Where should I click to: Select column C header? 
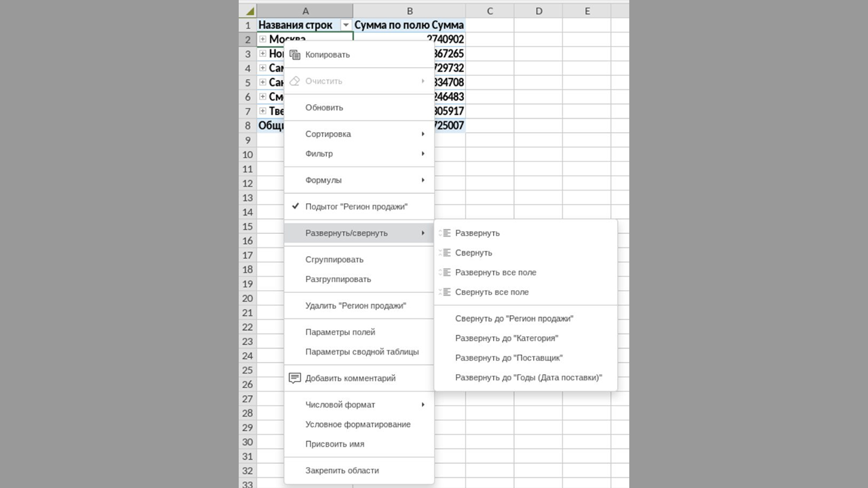(490, 11)
